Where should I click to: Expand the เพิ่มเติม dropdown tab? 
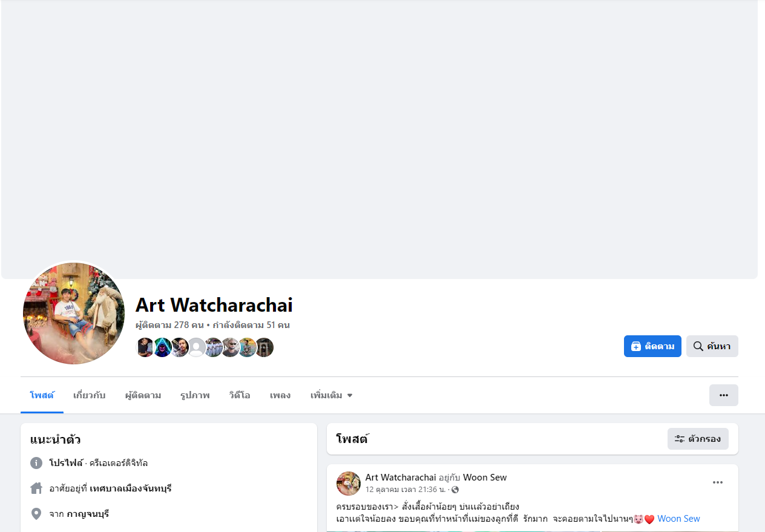click(x=331, y=395)
